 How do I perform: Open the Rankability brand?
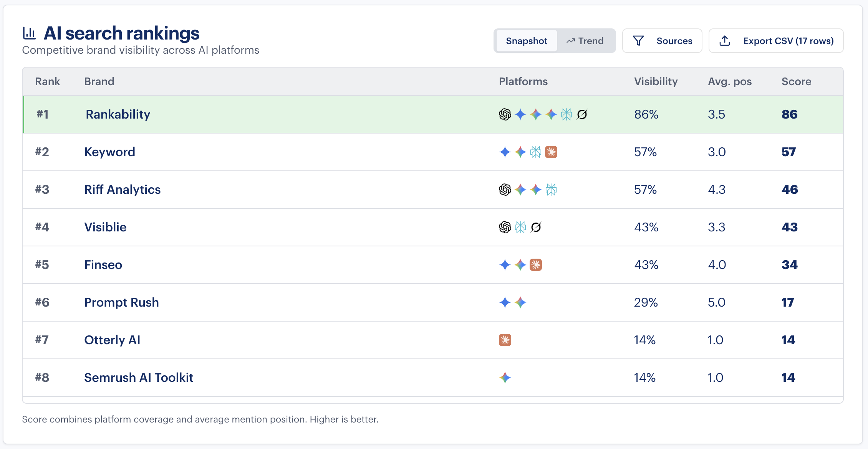[x=118, y=114]
